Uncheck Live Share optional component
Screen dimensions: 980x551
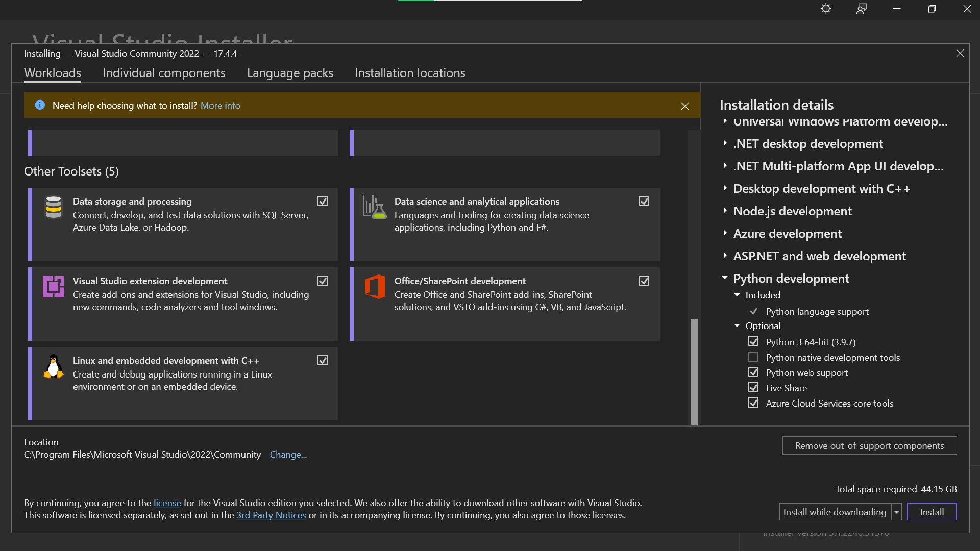tap(753, 388)
